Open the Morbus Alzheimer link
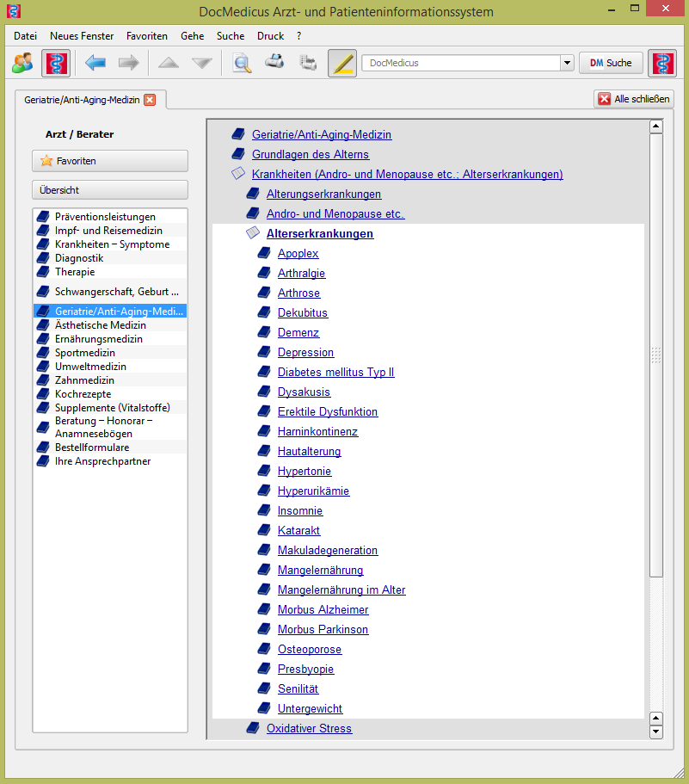The height and width of the screenshot is (784, 689). point(323,609)
